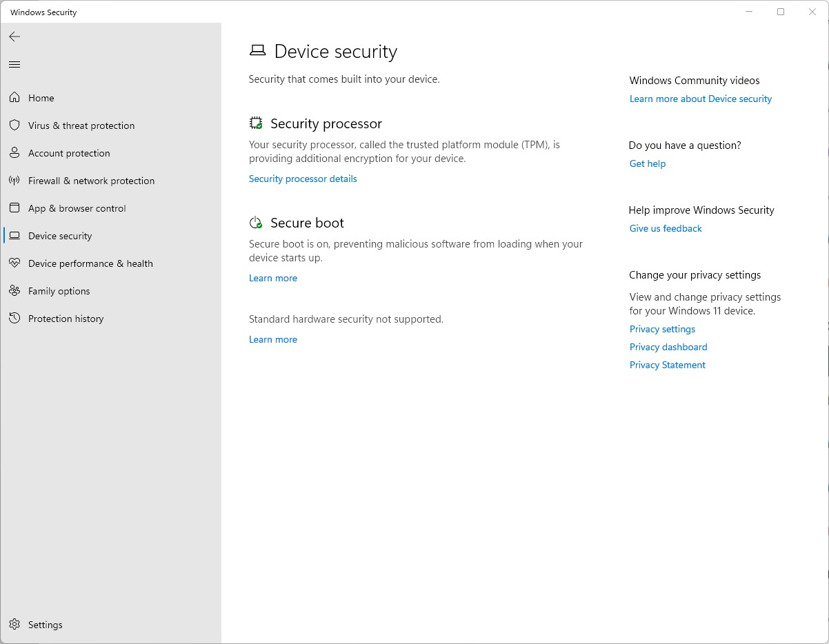Click Give us feedback link

point(666,228)
